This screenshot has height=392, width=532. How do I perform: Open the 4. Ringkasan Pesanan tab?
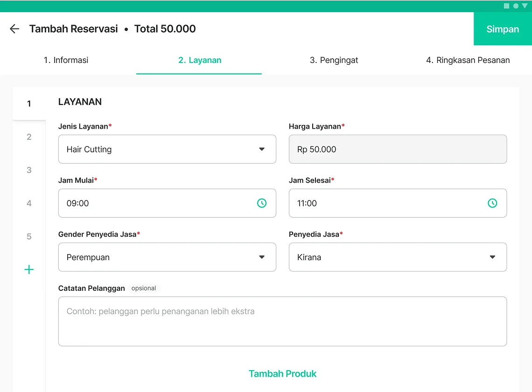pos(468,60)
